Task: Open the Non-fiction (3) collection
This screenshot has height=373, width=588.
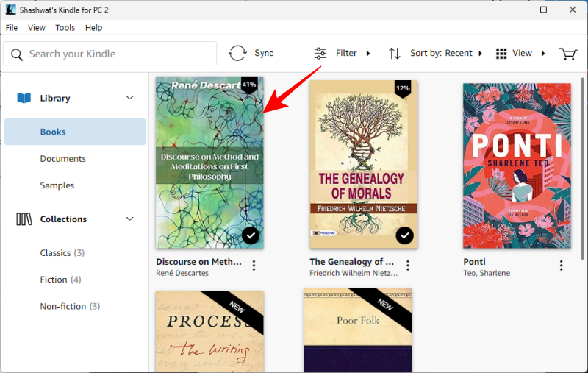Action: pos(70,306)
